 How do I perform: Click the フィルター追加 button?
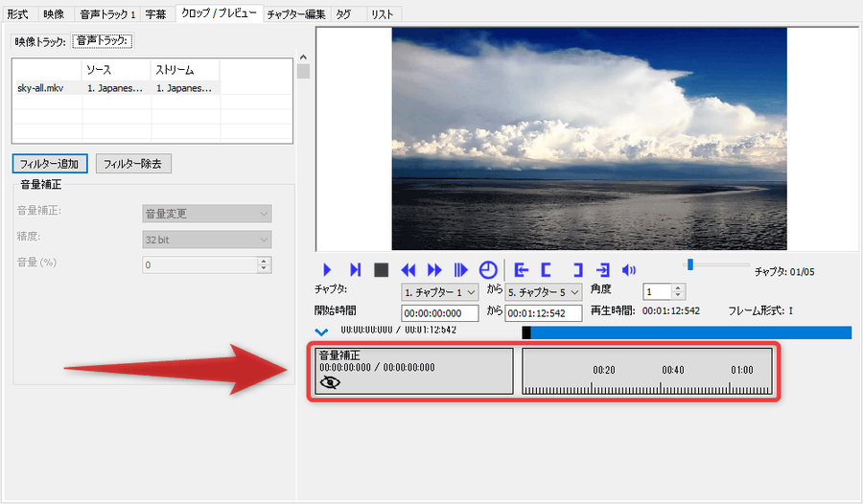50,164
